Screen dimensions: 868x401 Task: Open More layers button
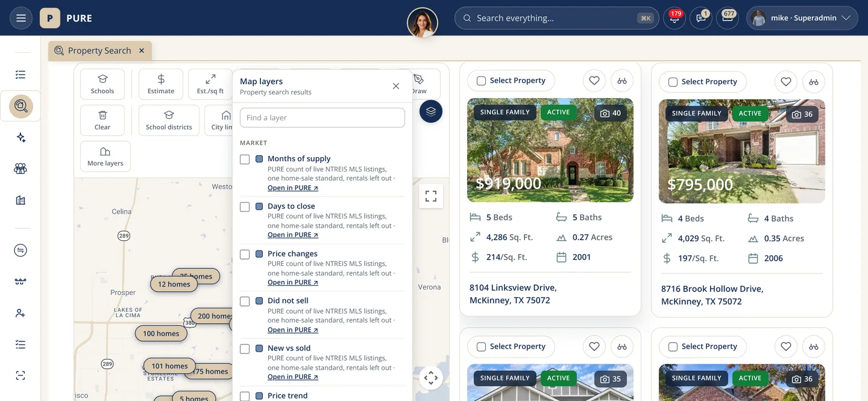click(x=105, y=157)
